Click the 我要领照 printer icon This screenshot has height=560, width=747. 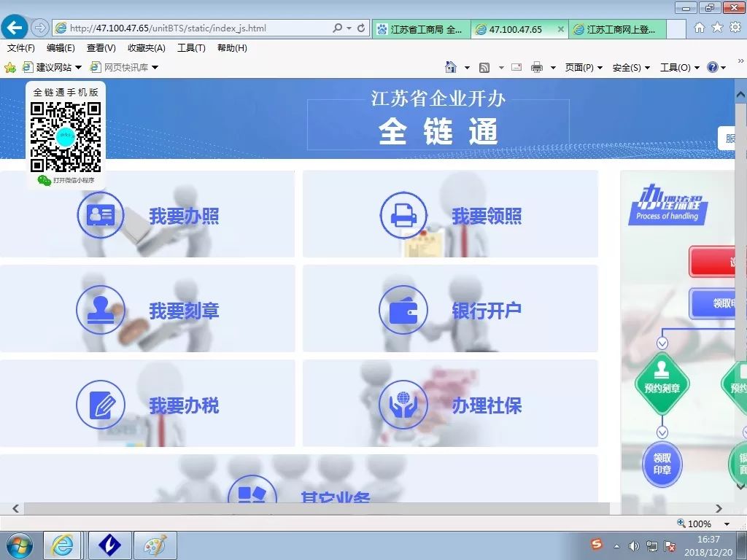coord(403,214)
